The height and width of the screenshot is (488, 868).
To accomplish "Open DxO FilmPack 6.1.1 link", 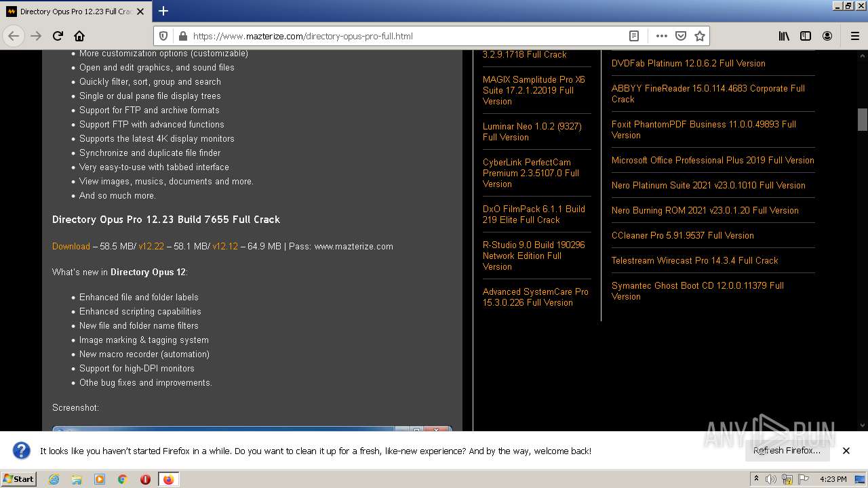I will (534, 214).
